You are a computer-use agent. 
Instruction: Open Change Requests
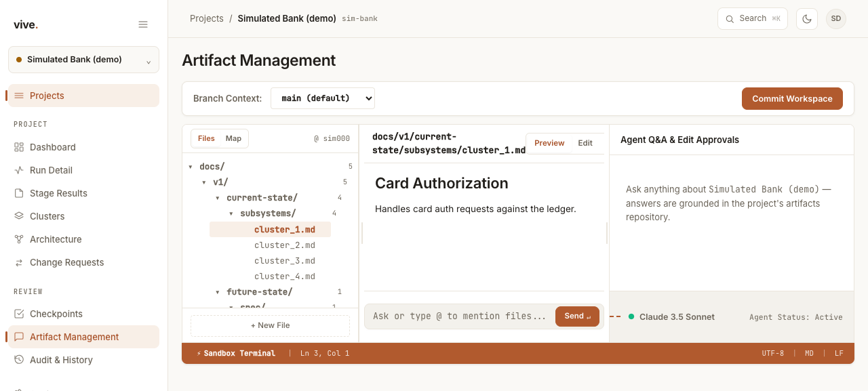(83, 262)
